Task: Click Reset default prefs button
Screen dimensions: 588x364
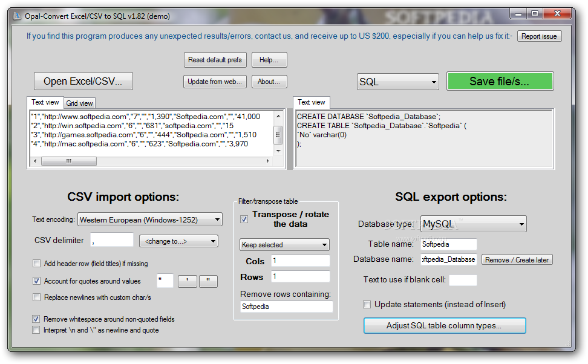Action: [215, 60]
